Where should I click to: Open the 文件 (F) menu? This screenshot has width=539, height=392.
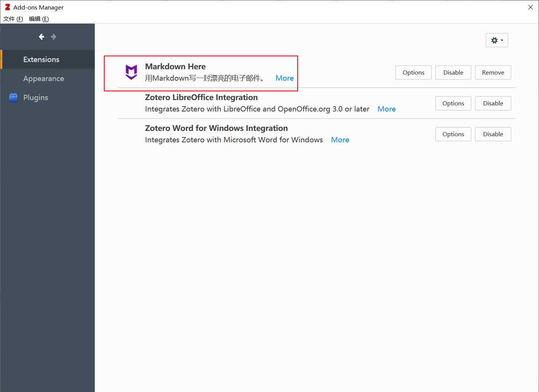[13, 19]
